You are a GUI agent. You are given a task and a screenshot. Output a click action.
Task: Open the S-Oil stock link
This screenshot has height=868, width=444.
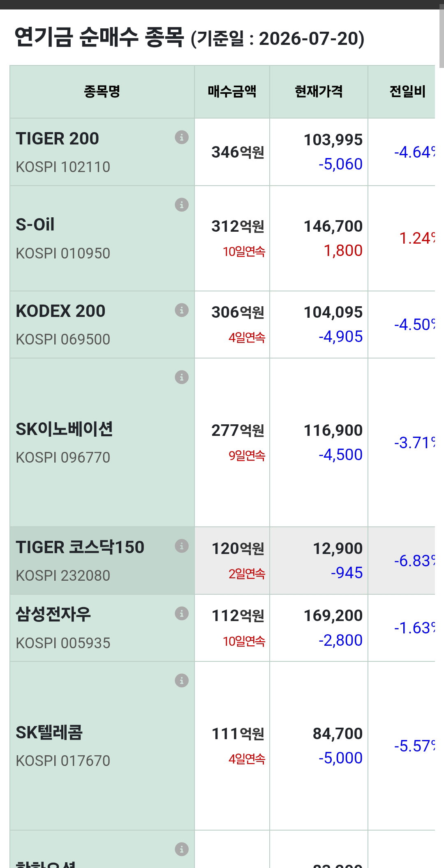click(x=35, y=225)
